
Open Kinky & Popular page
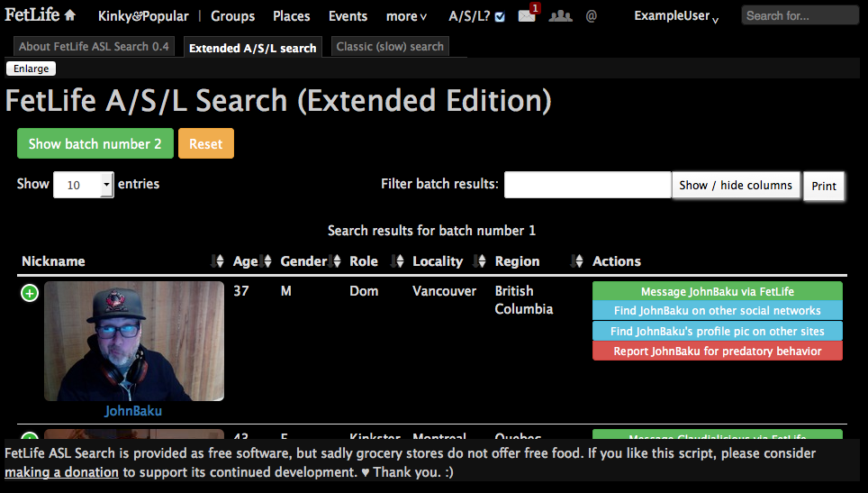143,16
